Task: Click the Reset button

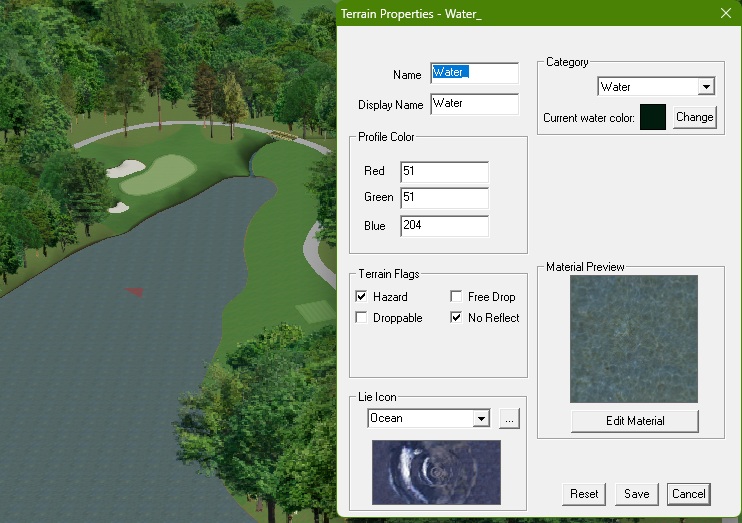Action: pos(584,494)
